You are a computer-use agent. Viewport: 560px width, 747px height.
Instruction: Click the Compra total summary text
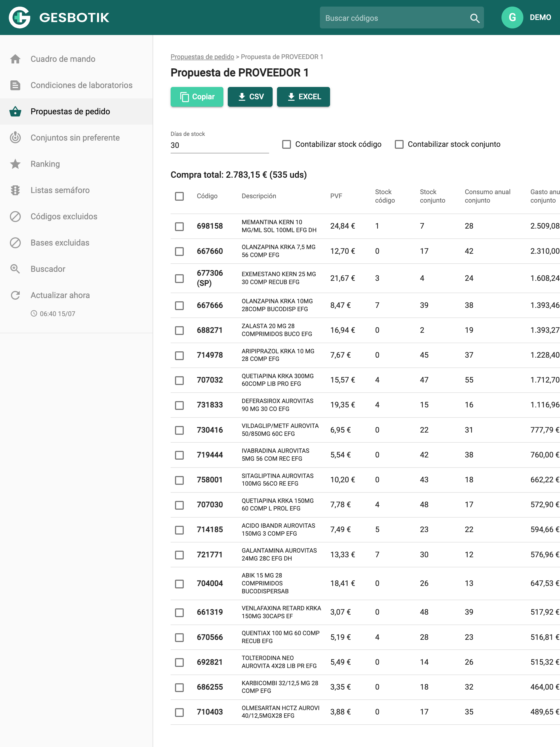(x=238, y=175)
